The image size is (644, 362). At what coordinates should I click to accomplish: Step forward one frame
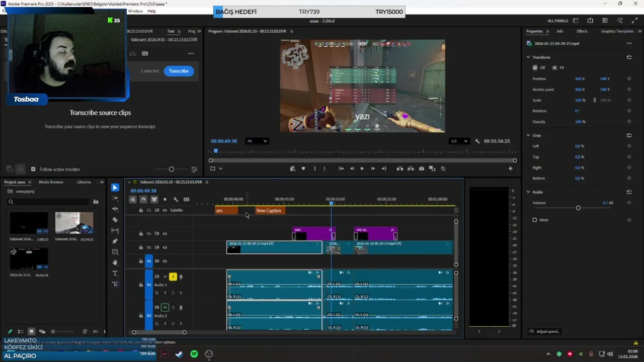click(373, 168)
